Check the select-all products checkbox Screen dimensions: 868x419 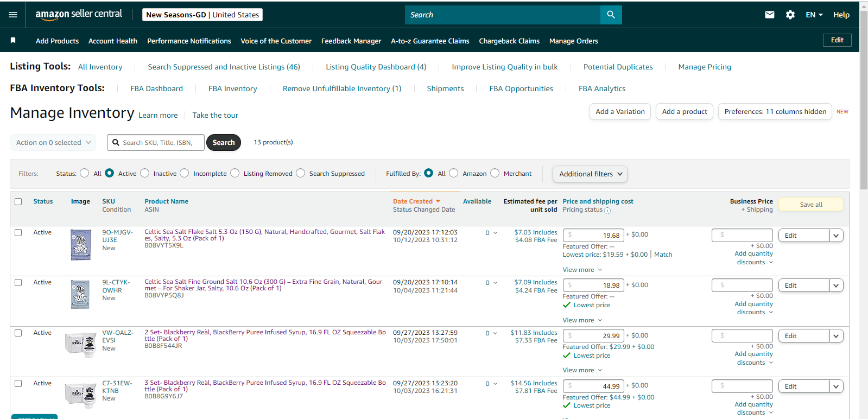[x=18, y=201]
